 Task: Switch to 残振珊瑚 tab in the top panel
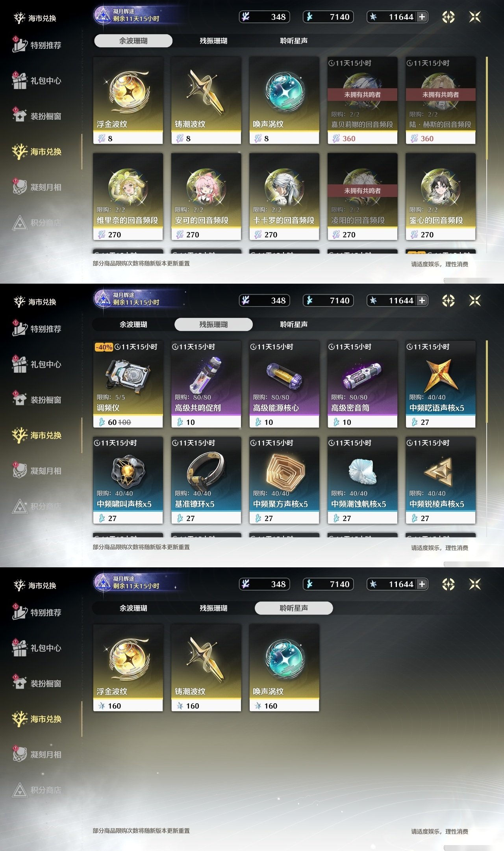(213, 41)
